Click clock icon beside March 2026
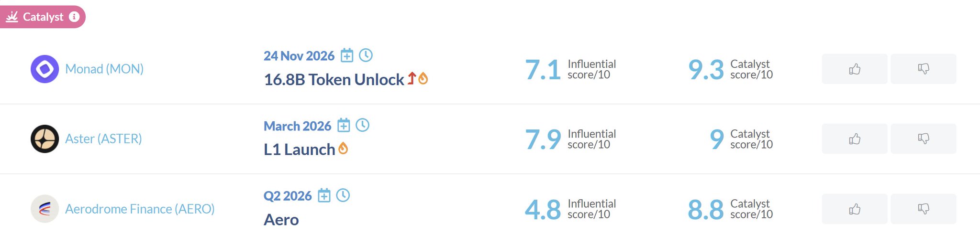The width and height of the screenshot is (980, 246). click(x=362, y=125)
